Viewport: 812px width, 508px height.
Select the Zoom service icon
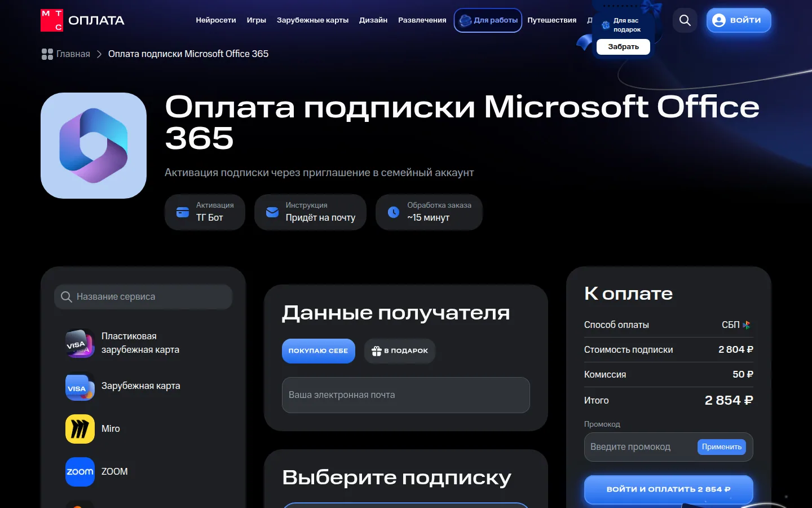click(80, 472)
